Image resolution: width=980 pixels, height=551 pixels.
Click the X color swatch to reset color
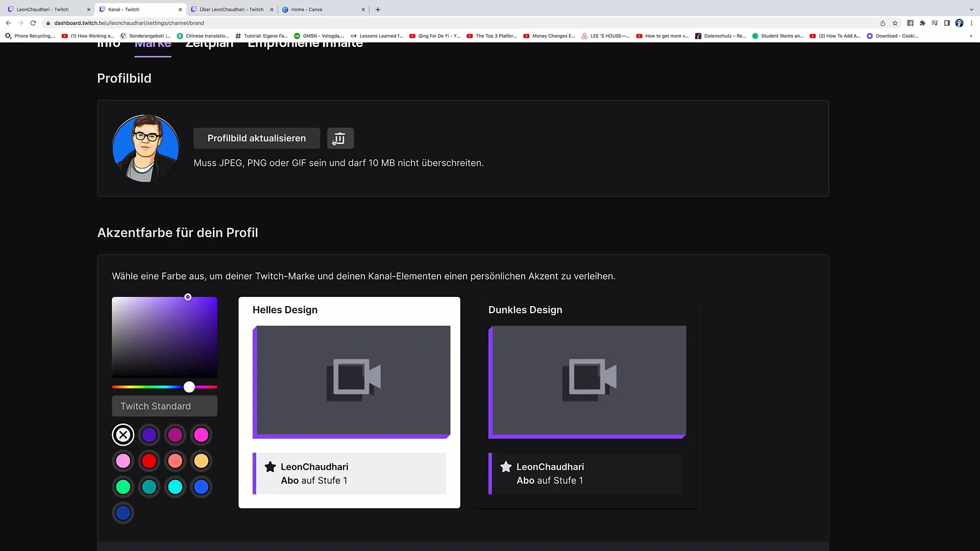pos(123,435)
